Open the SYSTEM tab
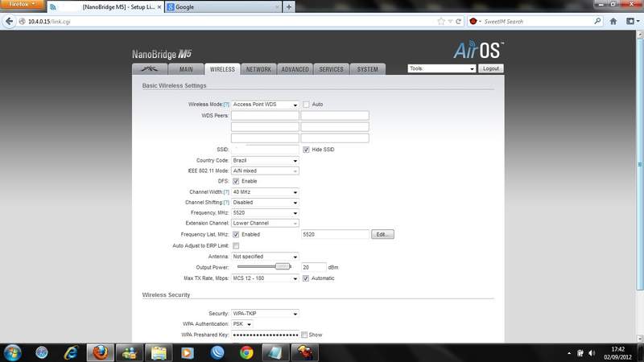This screenshot has width=644, height=362. pos(367,69)
